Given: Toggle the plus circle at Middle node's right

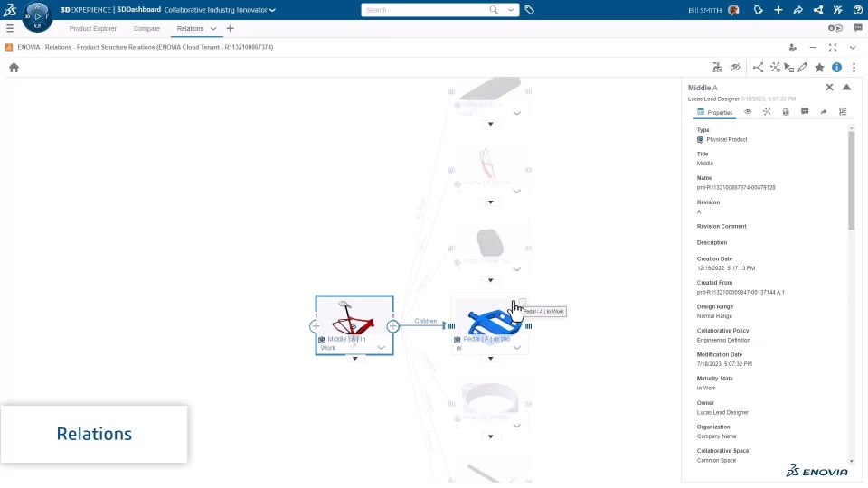Looking at the screenshot, I should 392,326.
